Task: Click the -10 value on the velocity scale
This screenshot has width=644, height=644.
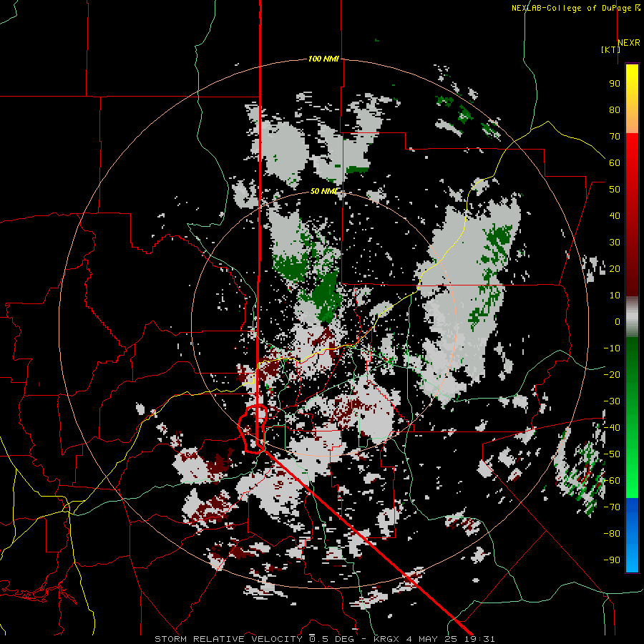Action: coord(612,348)
